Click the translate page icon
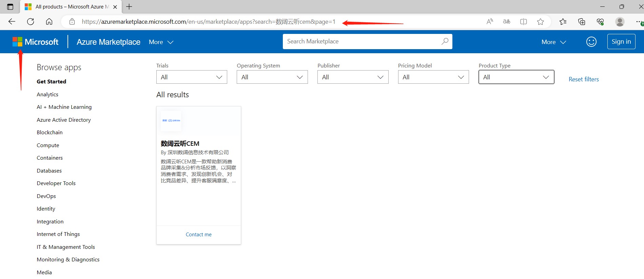This screenshot has width=644, height=279. 506,22
